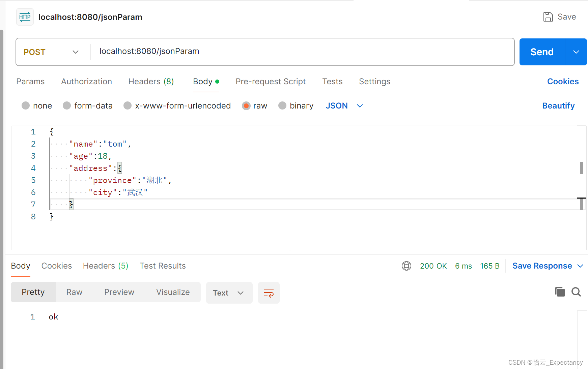Choose the none body type
Screen dimensions: 588x369
(x=26, y=105)
